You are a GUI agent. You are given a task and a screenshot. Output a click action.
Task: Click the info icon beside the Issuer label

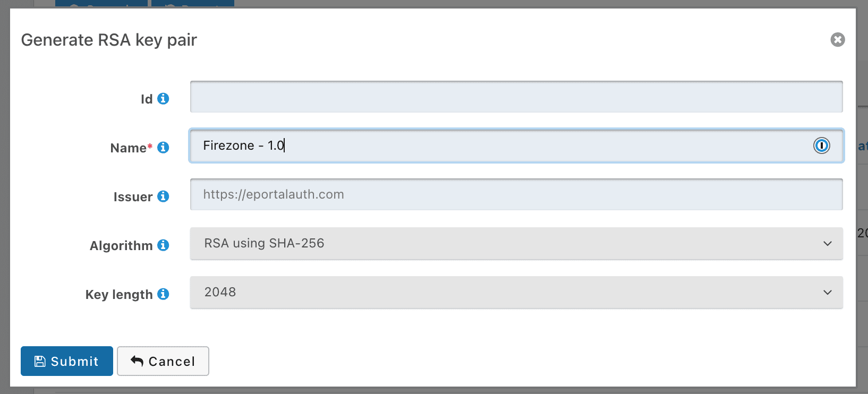164,196
